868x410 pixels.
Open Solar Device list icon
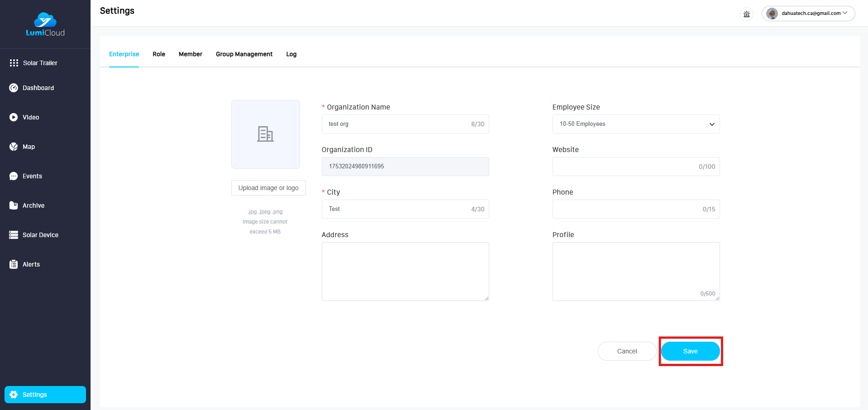tap(14, 235)
